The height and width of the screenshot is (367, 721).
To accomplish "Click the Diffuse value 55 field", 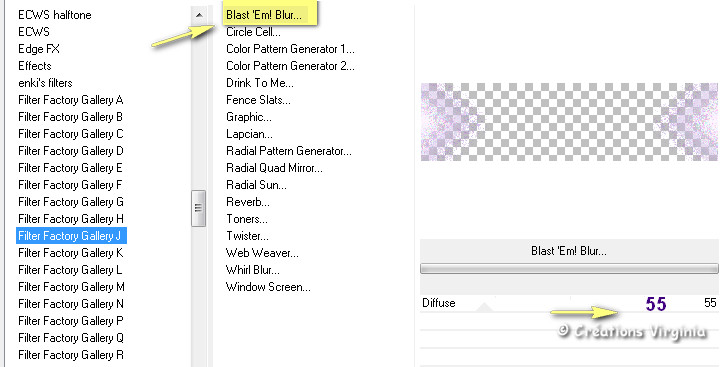I will (x=710, y=303).
